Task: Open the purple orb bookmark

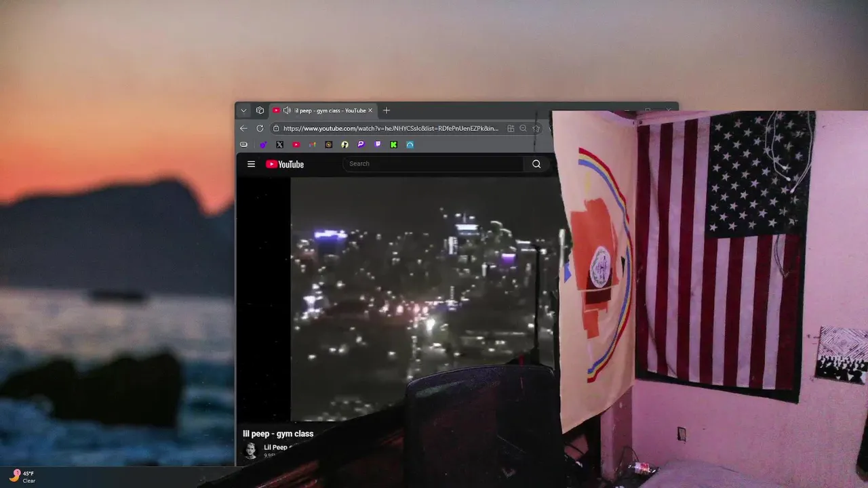Action: pos(263,144)
